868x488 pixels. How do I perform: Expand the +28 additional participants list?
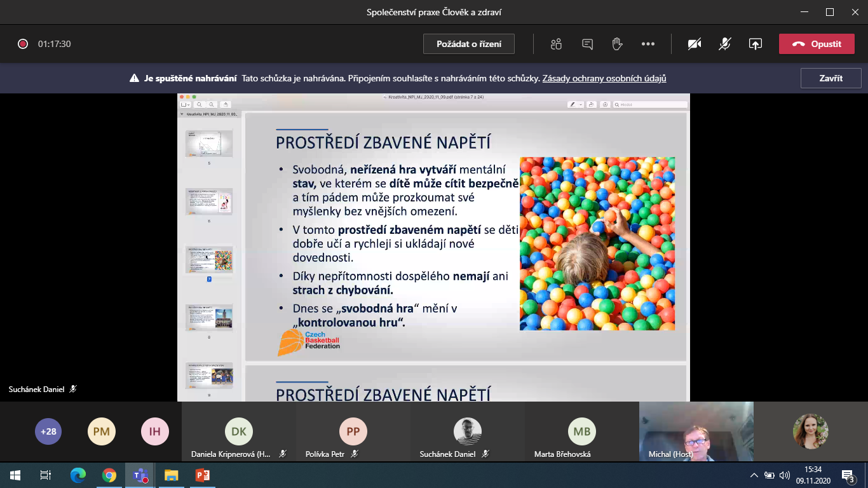(x=48, y=431)
